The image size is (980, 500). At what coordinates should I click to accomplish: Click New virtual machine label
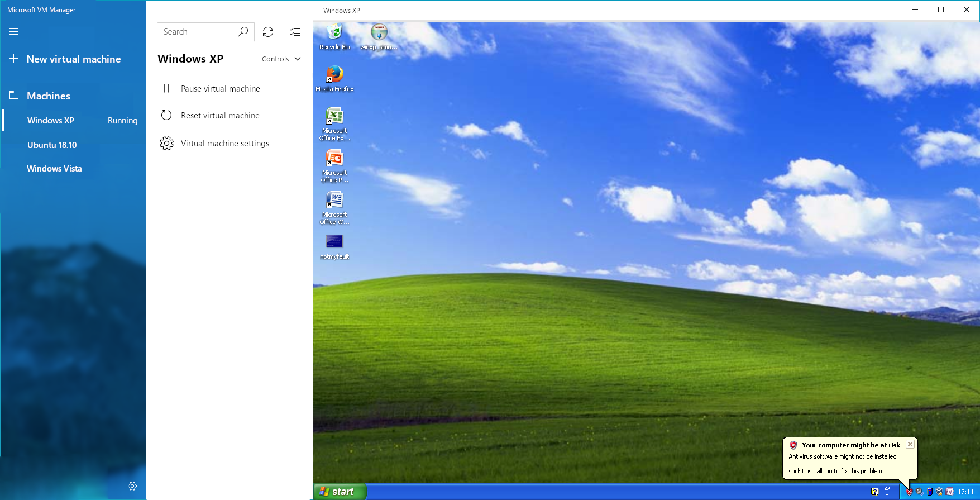pyautogui.click(x=74, y=59)
